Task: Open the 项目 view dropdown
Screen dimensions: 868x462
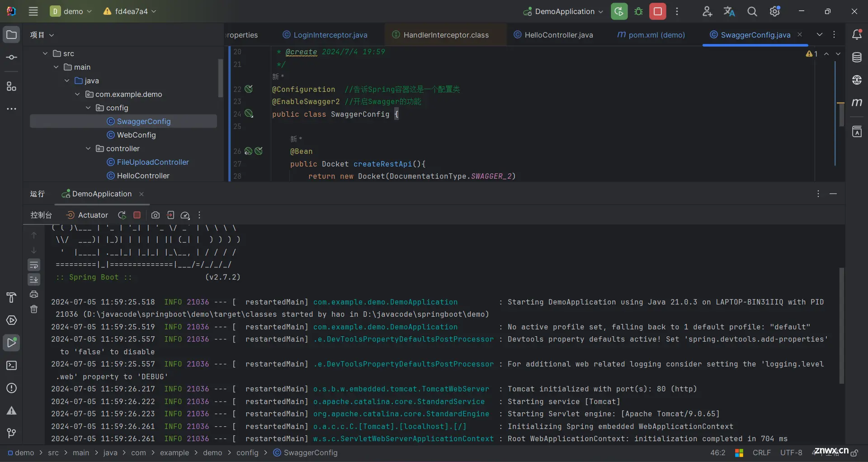Action: point(42,35)
